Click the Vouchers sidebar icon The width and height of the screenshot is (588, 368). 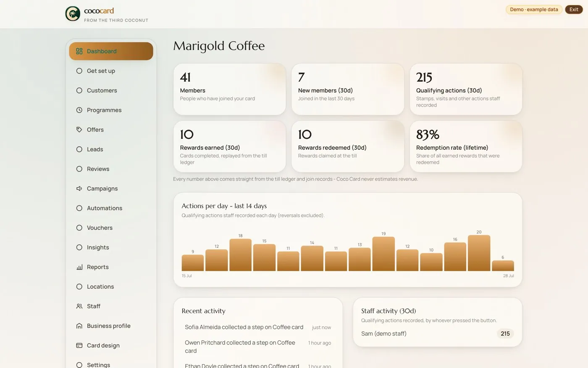pos(79,228)
